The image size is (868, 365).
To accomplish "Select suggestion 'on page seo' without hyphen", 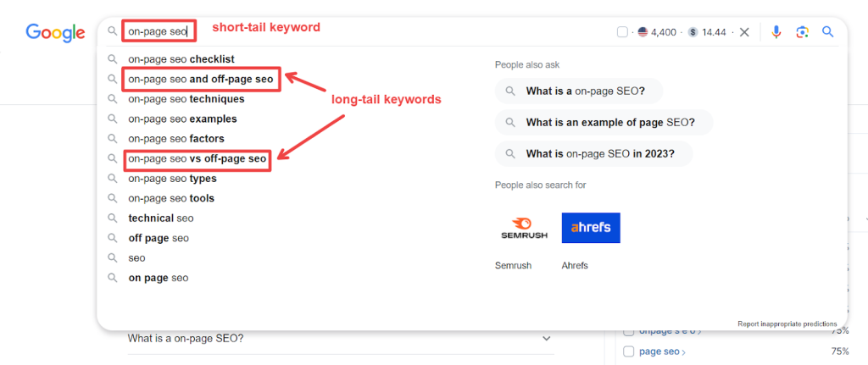I will click(x=159, y=278).
